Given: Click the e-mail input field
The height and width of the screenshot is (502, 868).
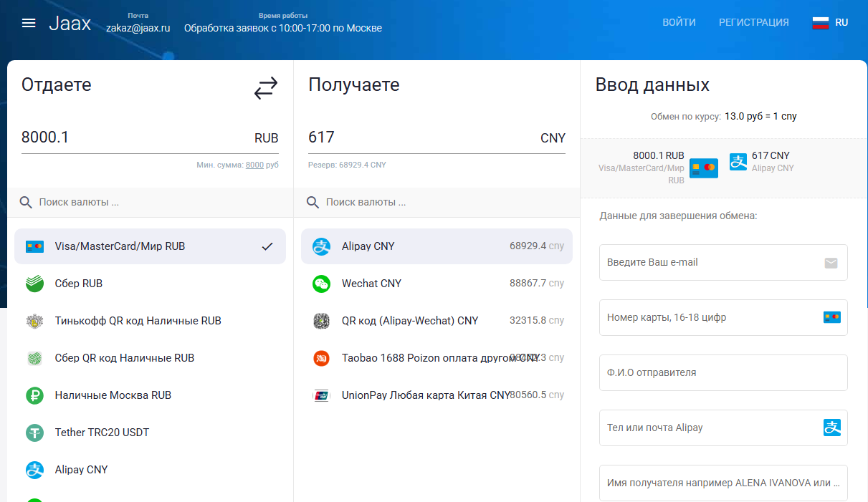Looking at the screenshot, I should coord(723,262).
